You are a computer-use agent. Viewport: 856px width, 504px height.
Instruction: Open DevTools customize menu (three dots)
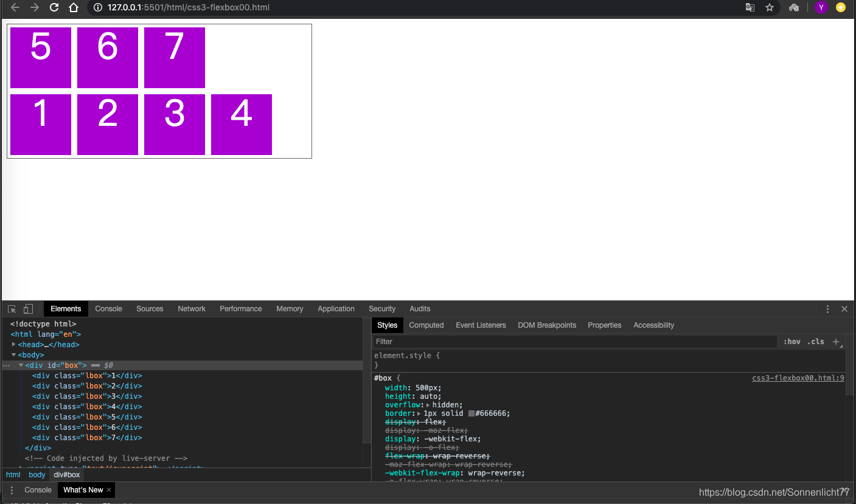pyautogui.click(x=827, y=309)
